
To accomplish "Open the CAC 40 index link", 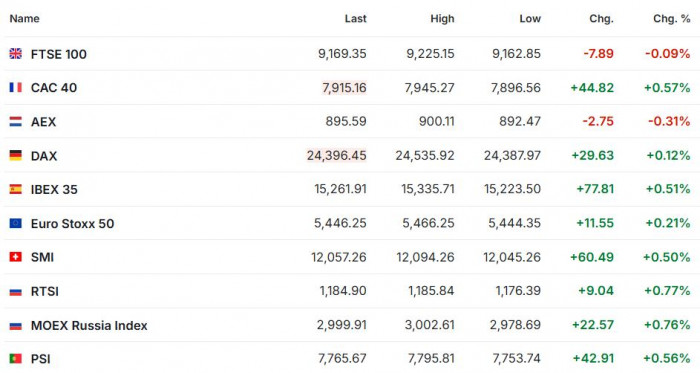I will point(54,87).
